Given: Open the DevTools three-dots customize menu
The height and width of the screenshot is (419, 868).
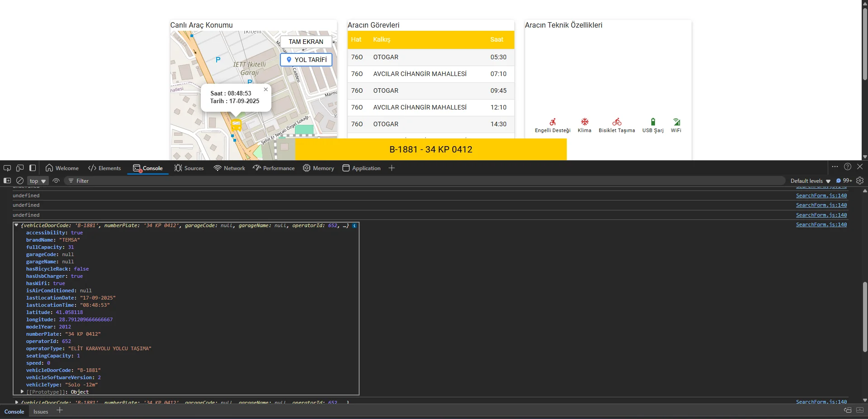Looking at the screenshot, I should click(x=835, y=167).
